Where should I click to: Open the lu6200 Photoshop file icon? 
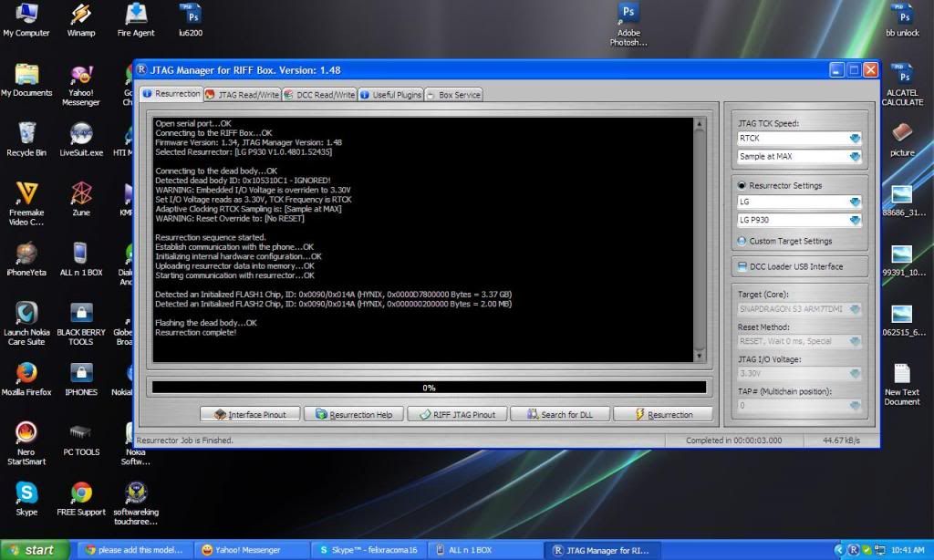click(191, 20)
